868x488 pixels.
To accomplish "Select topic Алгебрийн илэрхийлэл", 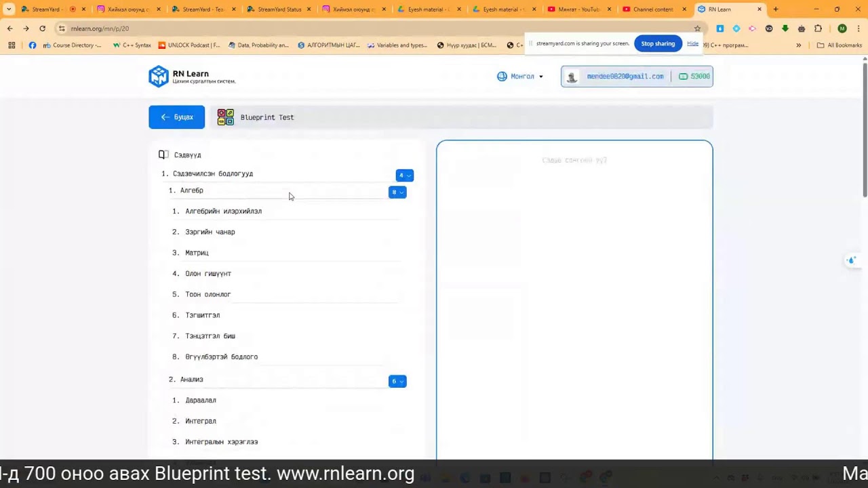I will pos(223,211).
